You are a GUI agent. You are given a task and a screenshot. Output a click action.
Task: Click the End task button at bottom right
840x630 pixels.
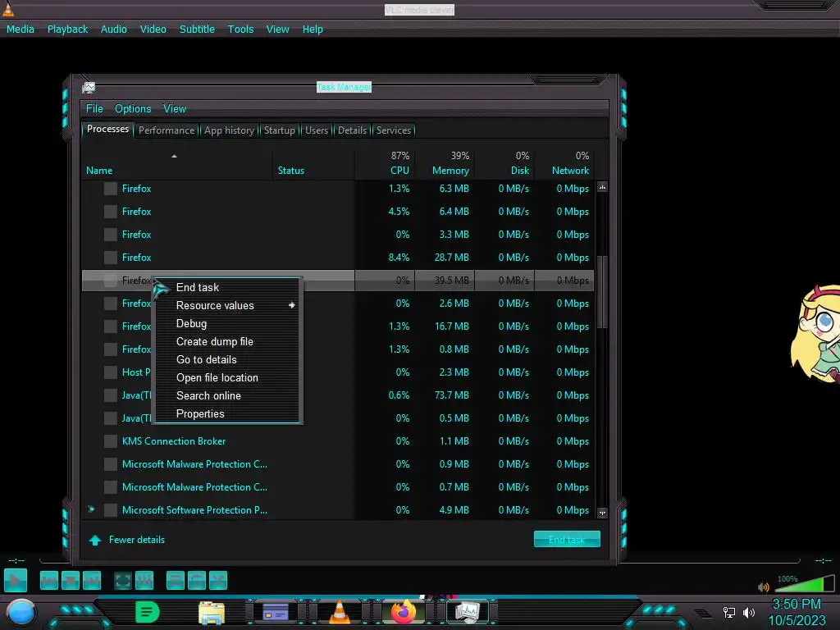567,540
